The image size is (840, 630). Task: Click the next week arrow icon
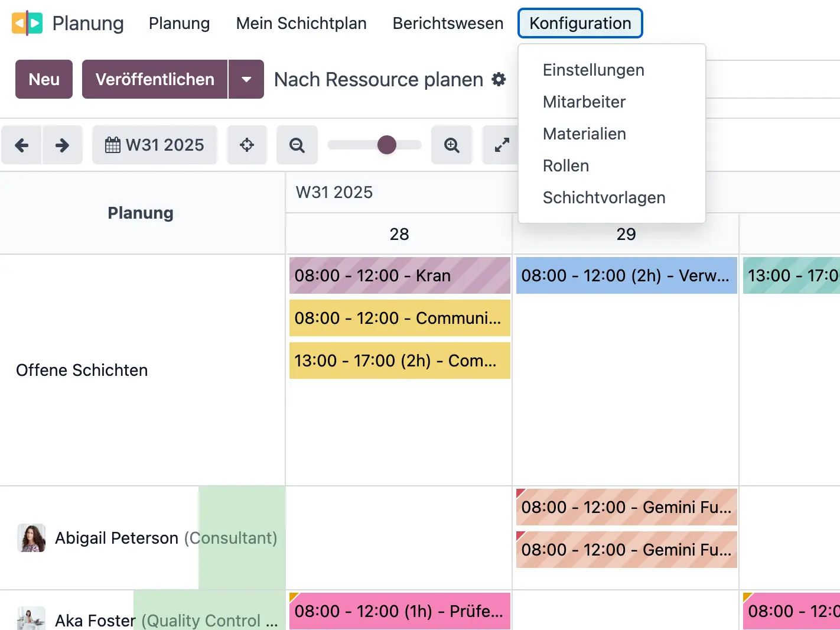pos(63,145)
